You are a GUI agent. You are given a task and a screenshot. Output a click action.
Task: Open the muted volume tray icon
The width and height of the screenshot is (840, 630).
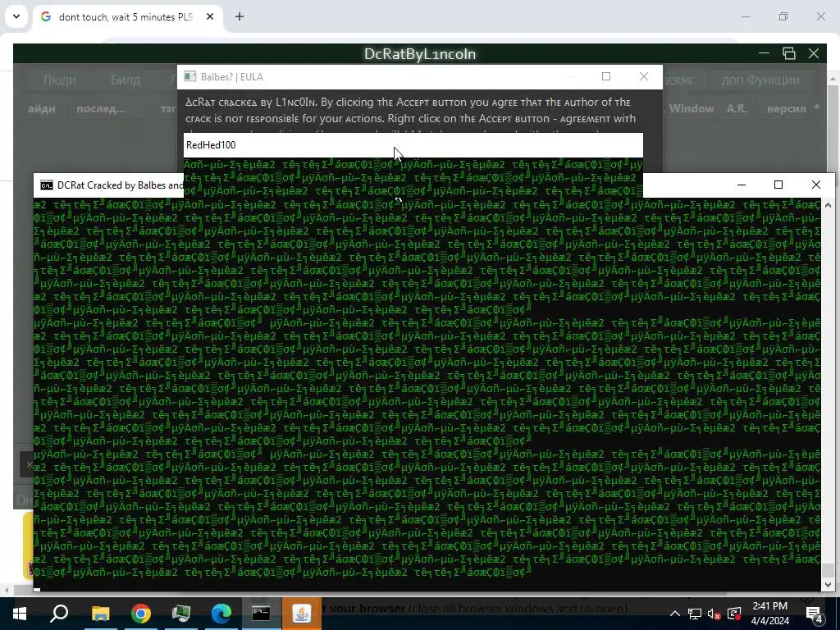click(714, 614)
